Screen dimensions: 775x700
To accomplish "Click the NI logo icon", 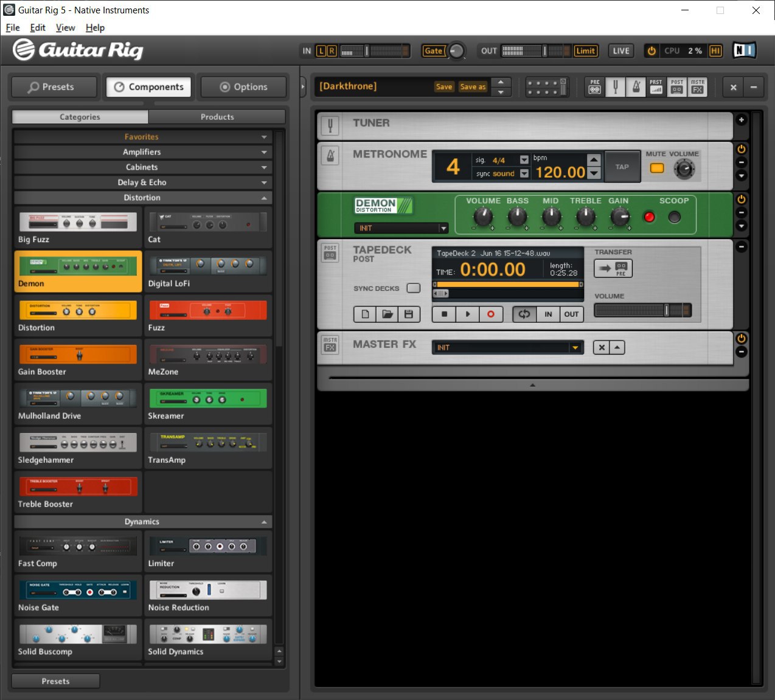I will tap(744, 50).
